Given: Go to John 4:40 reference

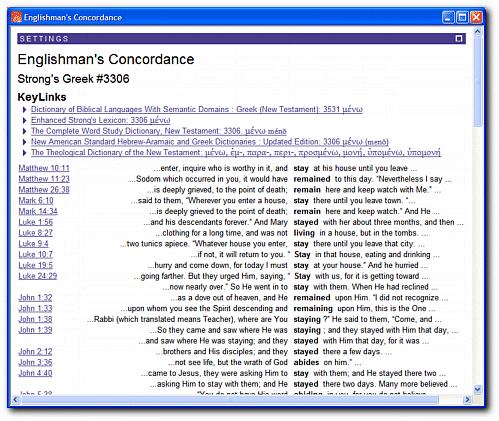Looking at the screenshot, I should coord(35,373).
